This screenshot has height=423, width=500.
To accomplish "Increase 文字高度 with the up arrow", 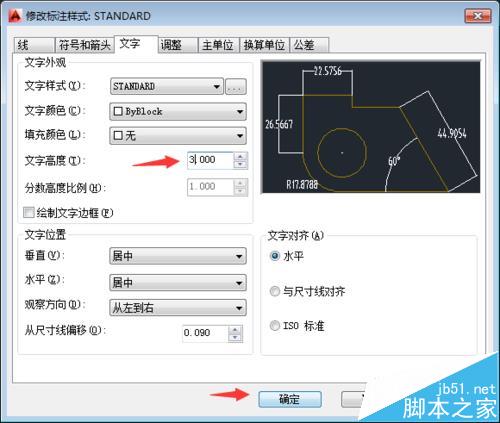I will (x=240, y=156).
